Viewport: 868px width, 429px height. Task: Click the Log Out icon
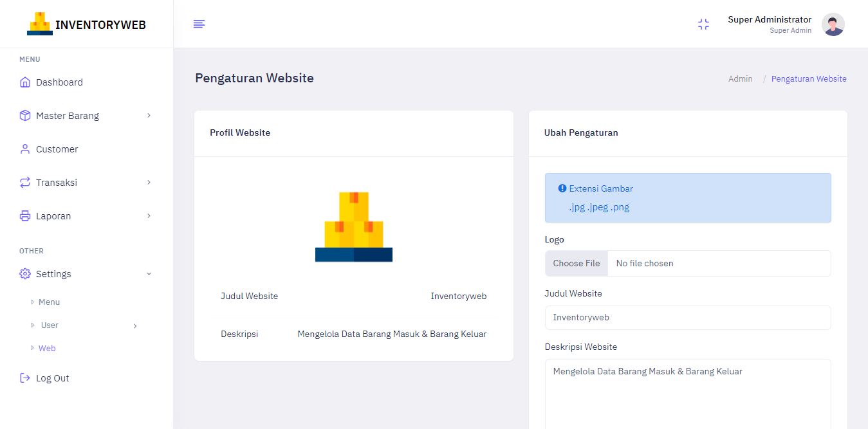click(x=24, y=378)
